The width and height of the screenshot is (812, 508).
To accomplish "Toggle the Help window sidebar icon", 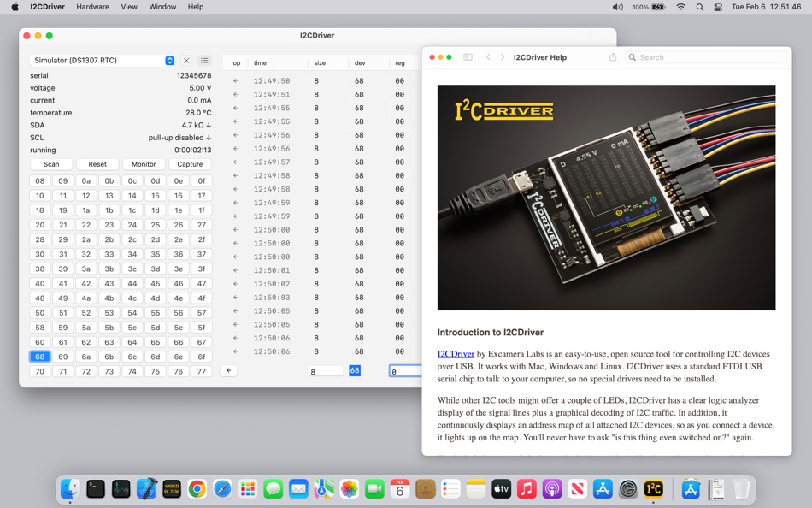I will point(468,57).
